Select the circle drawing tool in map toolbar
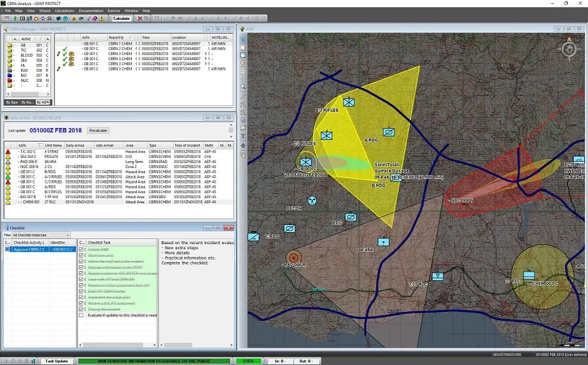Screen dimensions: 588x365 click(x=243, y=120)
